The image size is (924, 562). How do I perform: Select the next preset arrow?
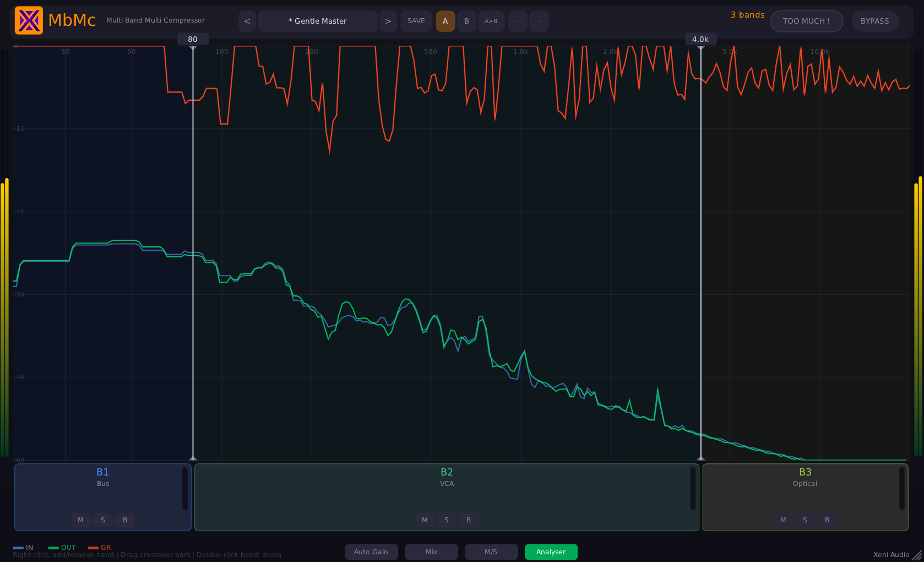(388, 21)
